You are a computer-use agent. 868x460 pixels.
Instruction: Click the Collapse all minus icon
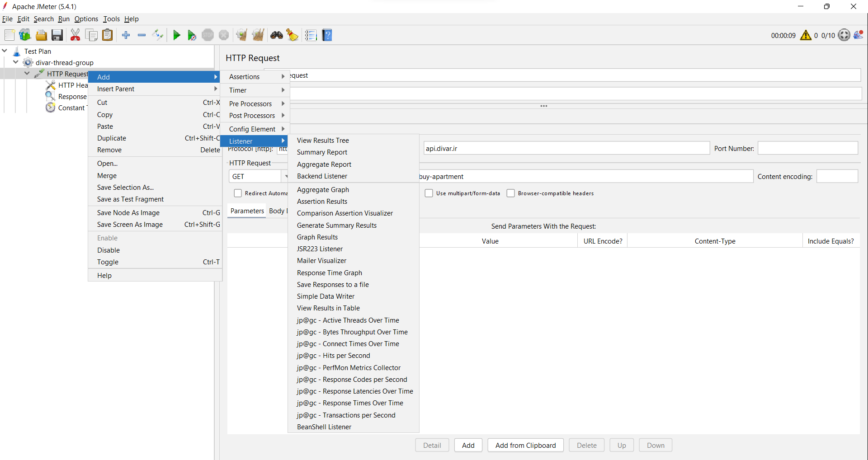[142, 35]
